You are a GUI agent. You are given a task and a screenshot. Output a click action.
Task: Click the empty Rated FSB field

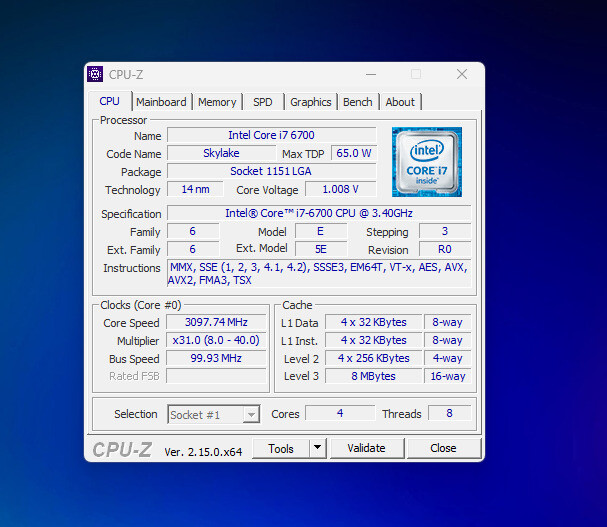coord(216,376)
